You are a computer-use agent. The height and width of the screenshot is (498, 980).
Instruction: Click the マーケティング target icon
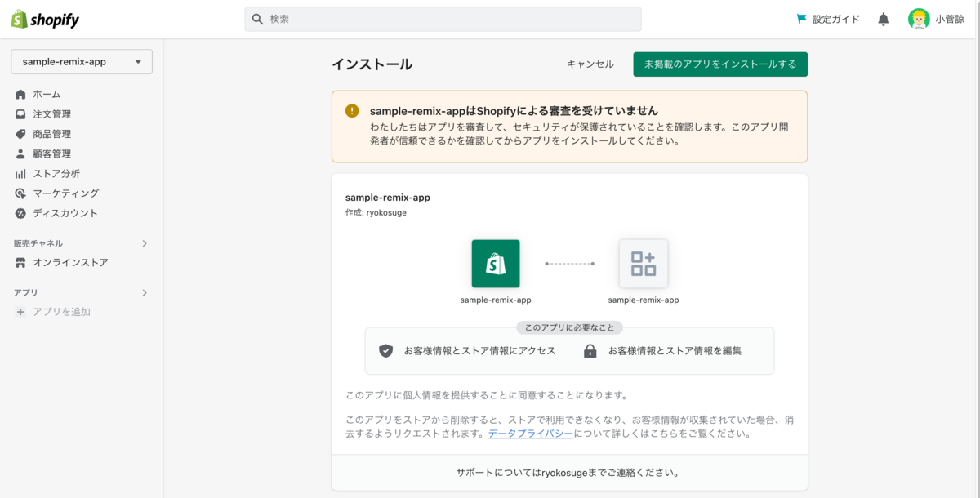20,193
